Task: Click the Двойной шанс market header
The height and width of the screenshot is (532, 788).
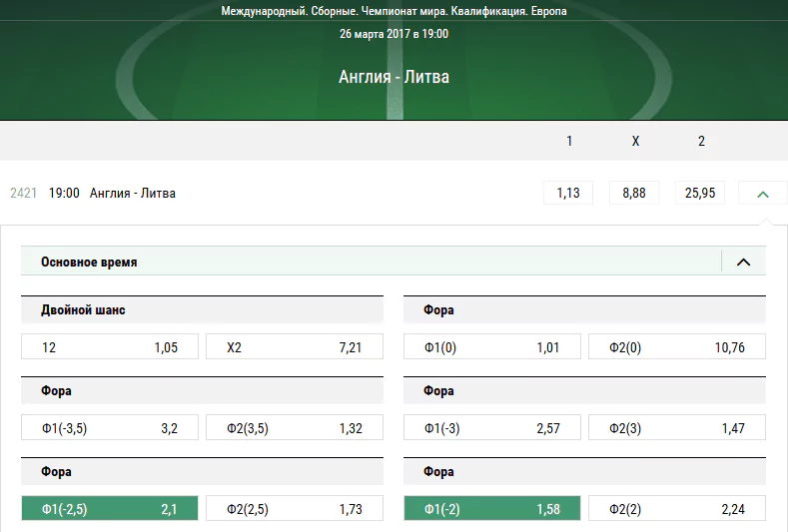Action: [202, 310]
